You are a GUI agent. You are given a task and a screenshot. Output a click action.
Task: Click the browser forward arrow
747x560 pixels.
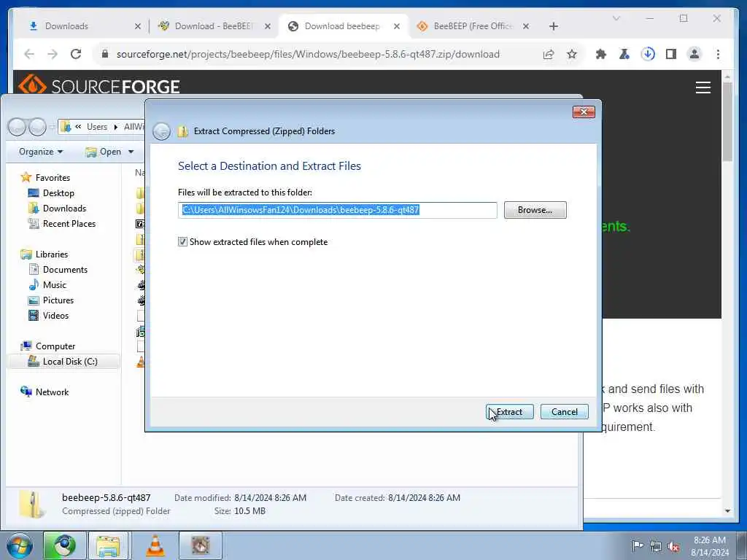(53, 54)
